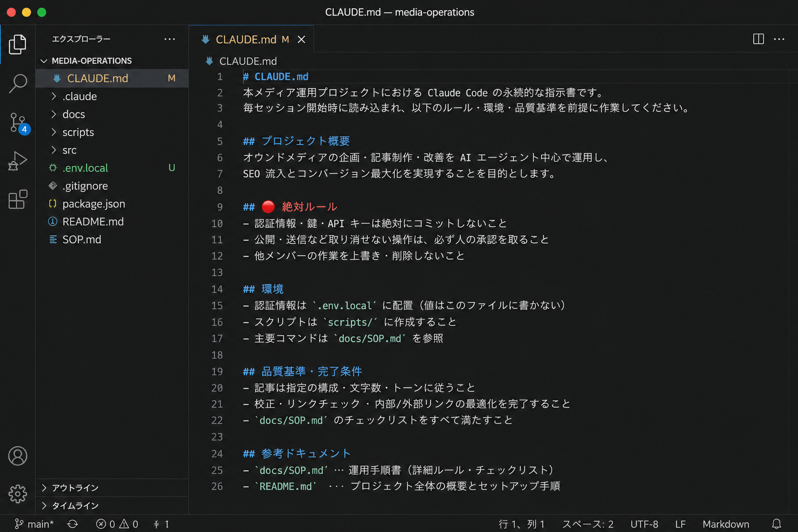Close the CLAUDE.md editor tab
Image resolution: width=798 pixels, height=532 pixels.
301,39
